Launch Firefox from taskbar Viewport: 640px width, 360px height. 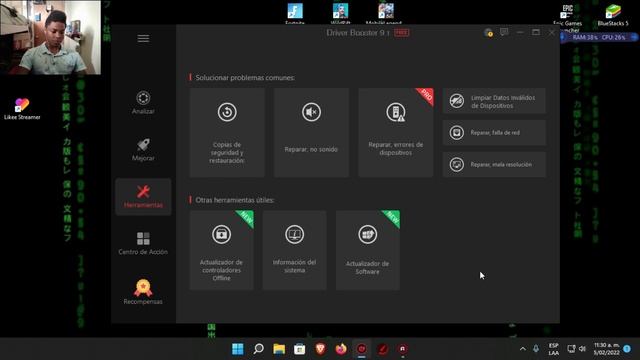pos(341,349)
